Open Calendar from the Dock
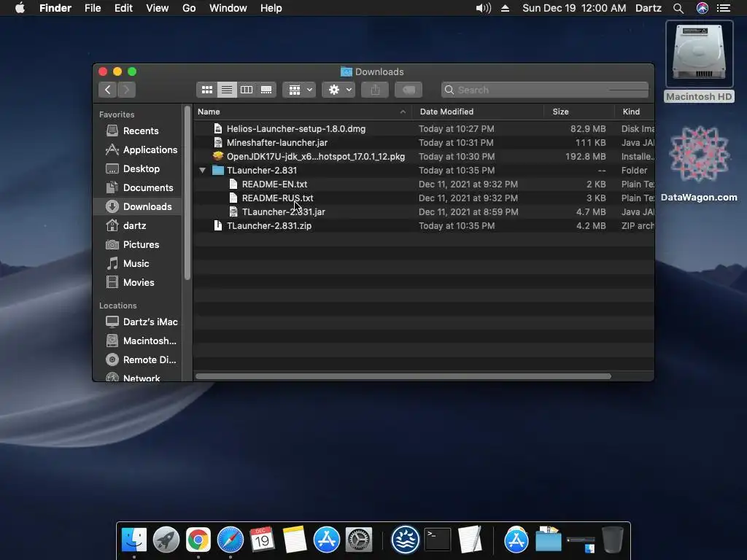The height and width of the screenshot is (560, 747). [262, 540]
